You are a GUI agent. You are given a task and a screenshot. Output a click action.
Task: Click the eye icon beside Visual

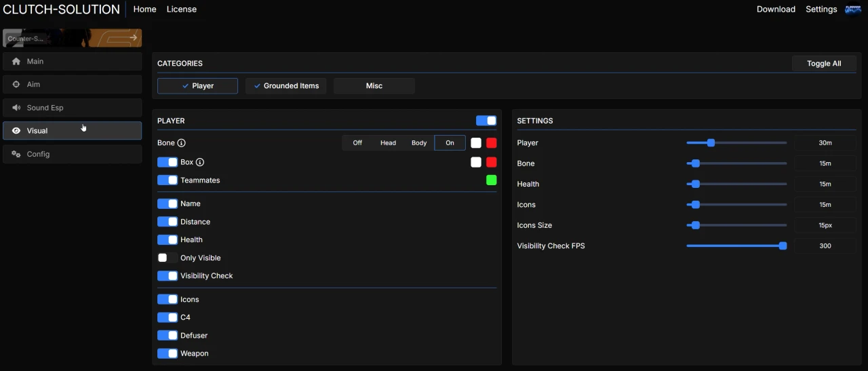[16, 131]
